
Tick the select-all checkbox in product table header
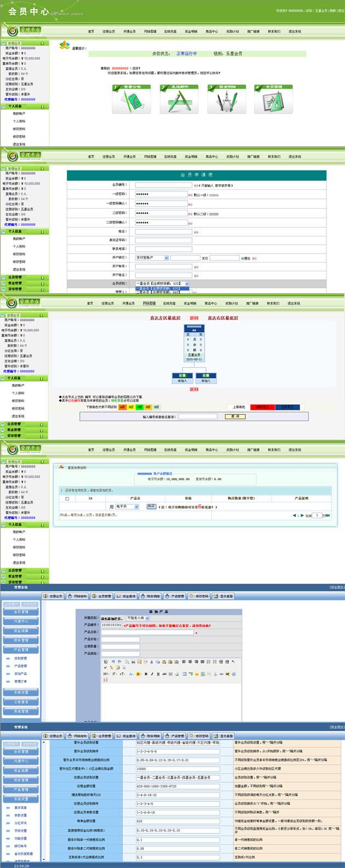click(x=67, y=499)
